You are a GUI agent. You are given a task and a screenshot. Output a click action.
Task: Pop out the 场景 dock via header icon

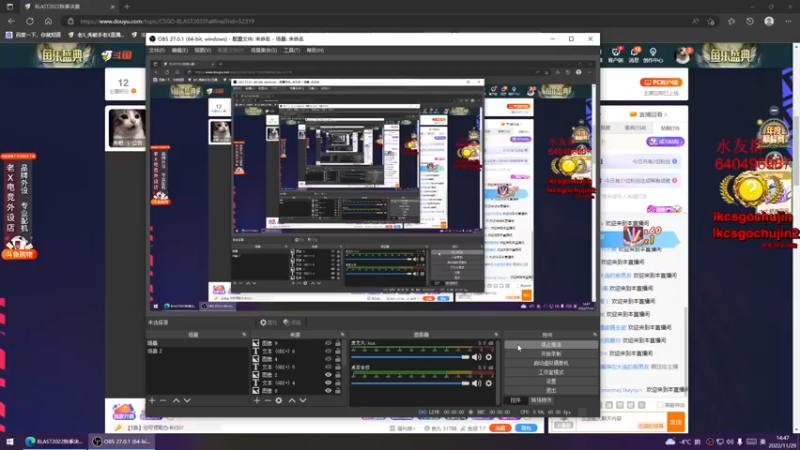tap(244, 335)
